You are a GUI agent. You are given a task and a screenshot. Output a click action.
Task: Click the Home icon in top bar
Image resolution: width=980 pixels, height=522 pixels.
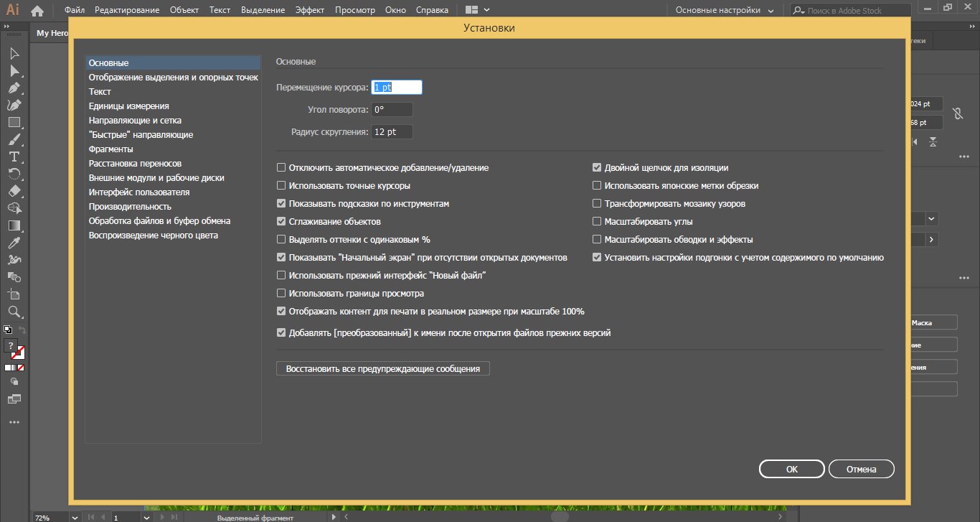point(37,10)
